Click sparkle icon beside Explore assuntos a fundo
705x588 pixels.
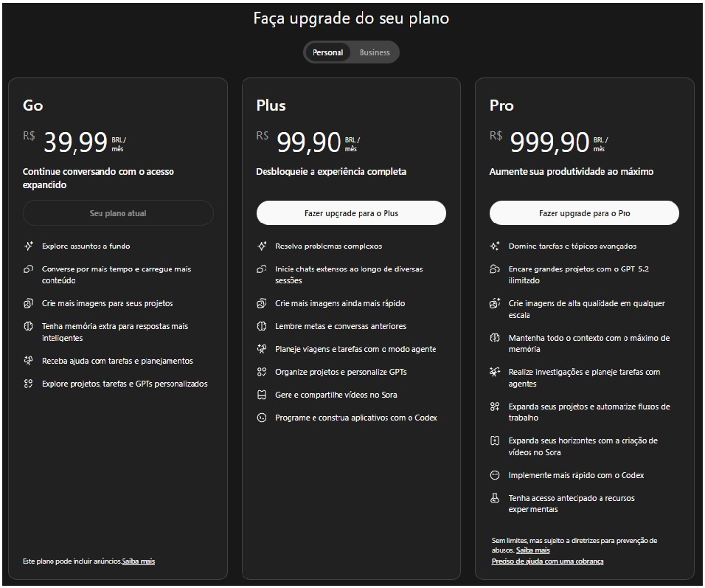pyautogui.click(x=28, y=246)
